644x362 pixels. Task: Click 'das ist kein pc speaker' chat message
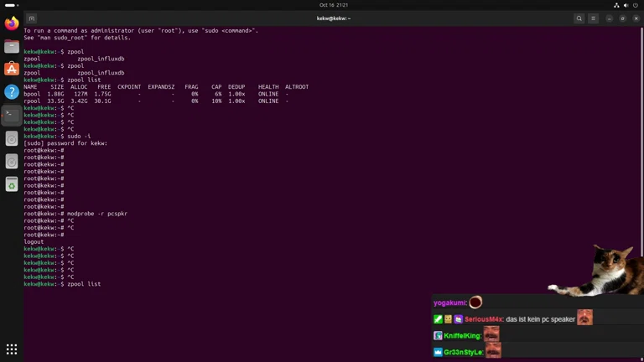[540, 319]
